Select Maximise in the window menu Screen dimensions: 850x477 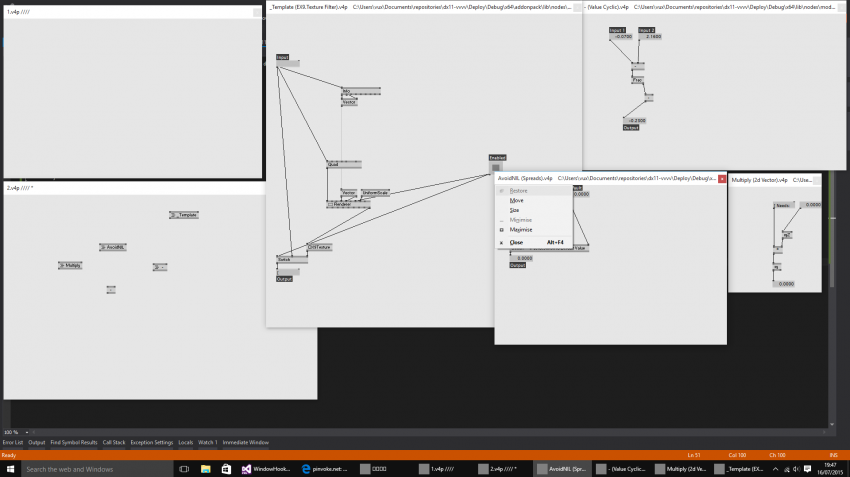(x=520, y=230)
